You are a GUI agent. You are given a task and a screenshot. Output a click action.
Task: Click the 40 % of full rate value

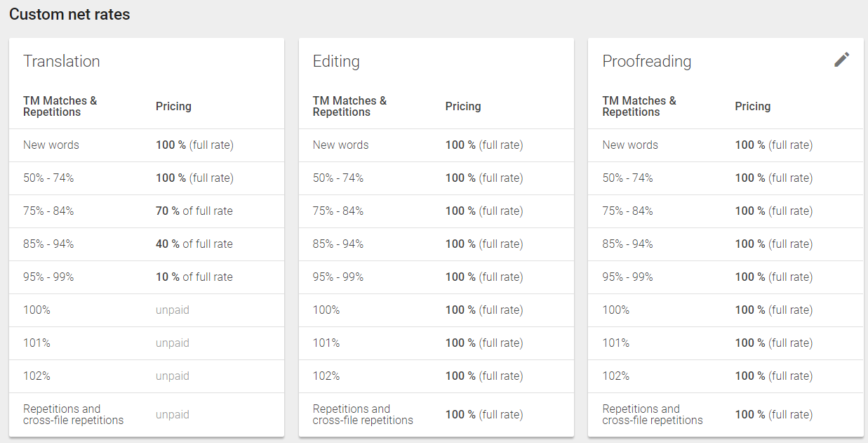coord(194,244)
